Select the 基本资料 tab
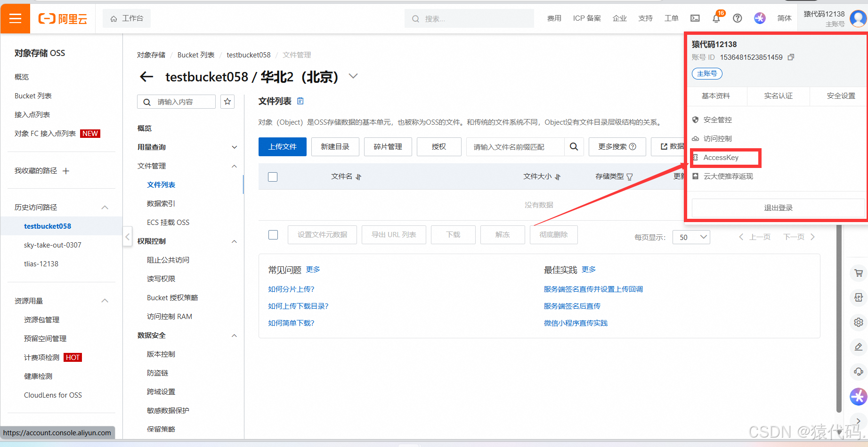 715,96
